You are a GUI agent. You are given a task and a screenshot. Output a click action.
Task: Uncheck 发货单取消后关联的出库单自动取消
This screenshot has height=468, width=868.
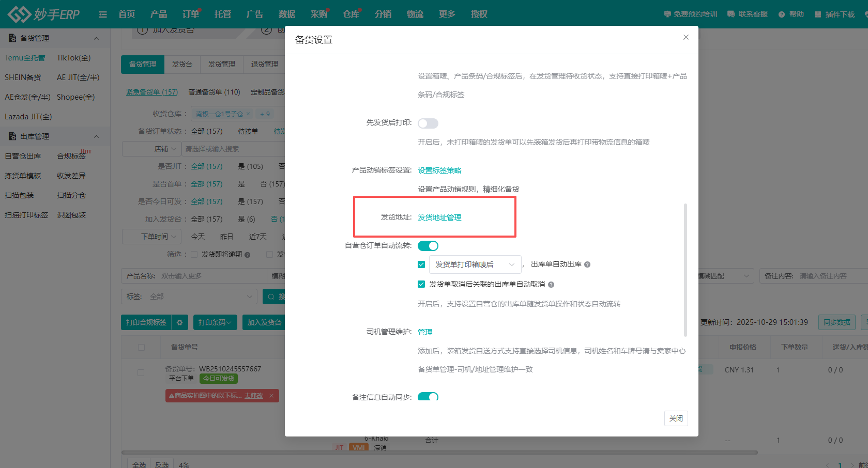421,284
